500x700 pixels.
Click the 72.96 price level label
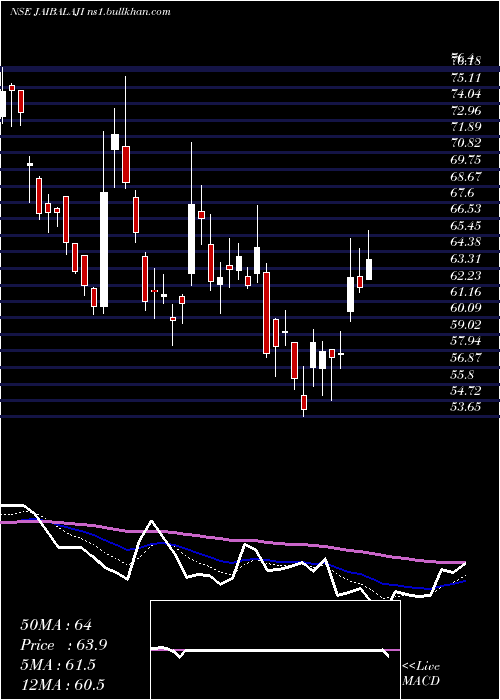pyautogui.click(x=467, y=110)
